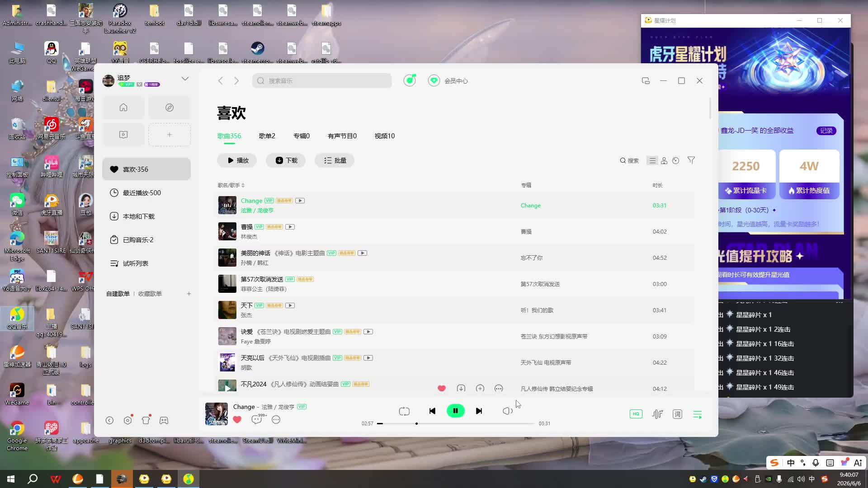Click 记录 button in 星耀计划 window
This screenshot has width=868, height=488.
[x=826, y=131]
